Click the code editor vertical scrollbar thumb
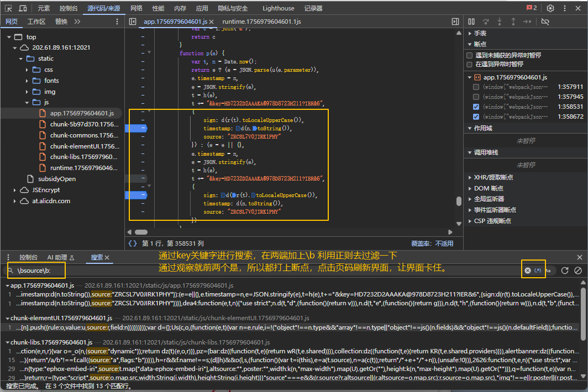Viewport: 588px width, 392px height. pos(459,201)
